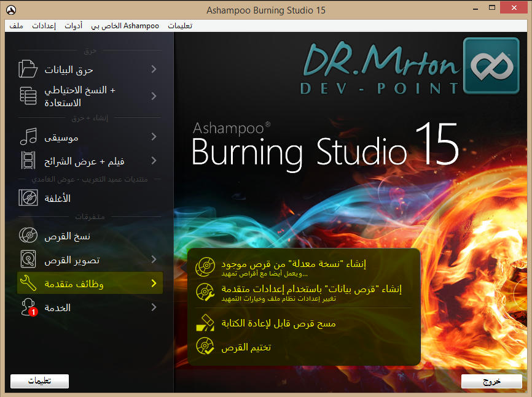Click the Ashampoo app icon in title bar
The width and height of the screenshot is (532, 397).
(x=11, y=10)
